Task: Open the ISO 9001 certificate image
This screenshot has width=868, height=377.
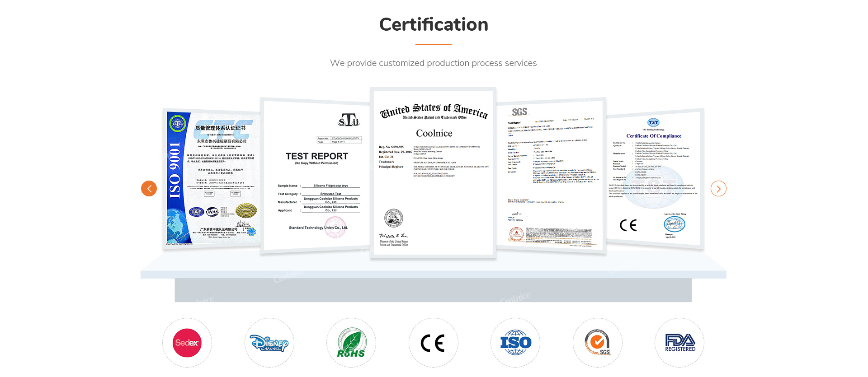Action: pyautogui.click(x=211, y=178)
